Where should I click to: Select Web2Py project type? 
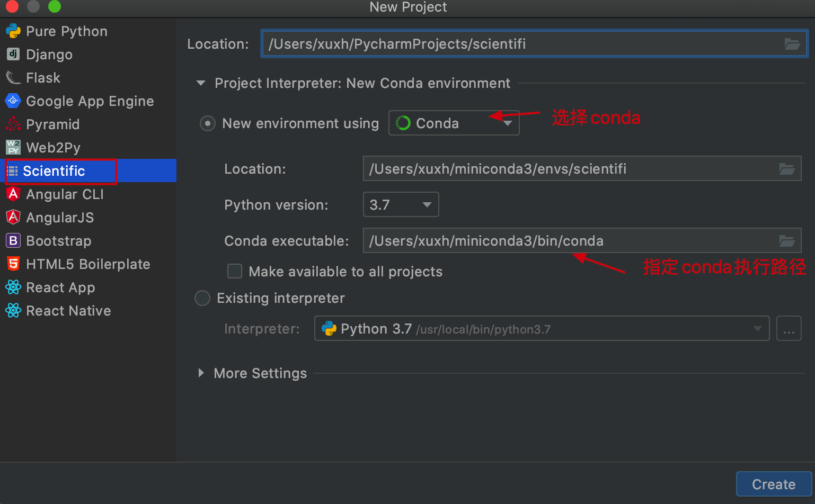click(88, 148)
